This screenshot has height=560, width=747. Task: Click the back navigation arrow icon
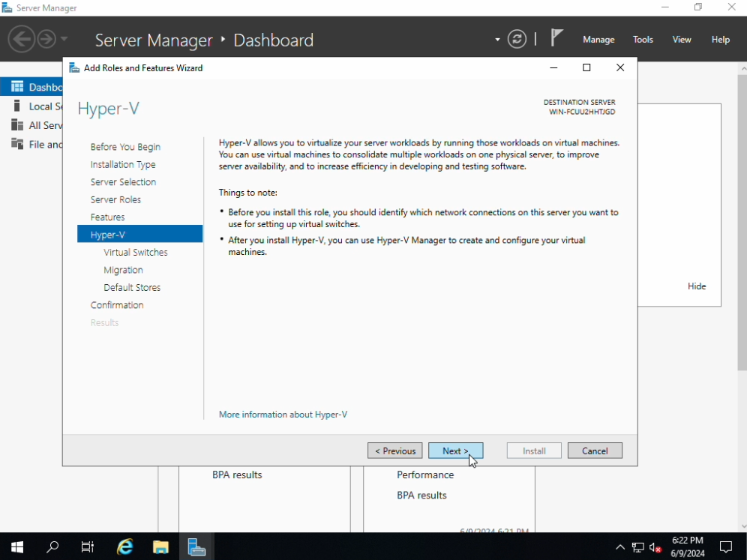tap(21, 39)
